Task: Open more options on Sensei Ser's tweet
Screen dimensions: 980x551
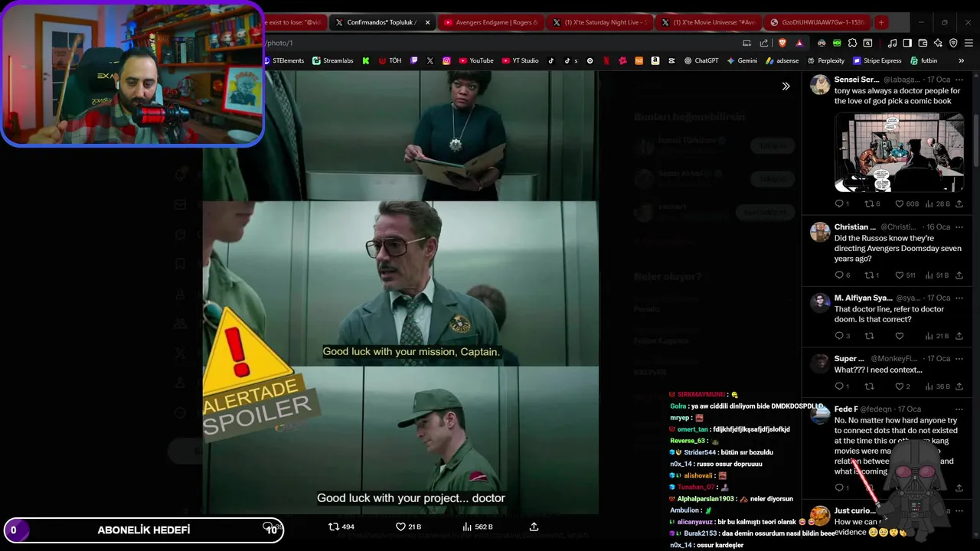Action: (x=959, y=80)
